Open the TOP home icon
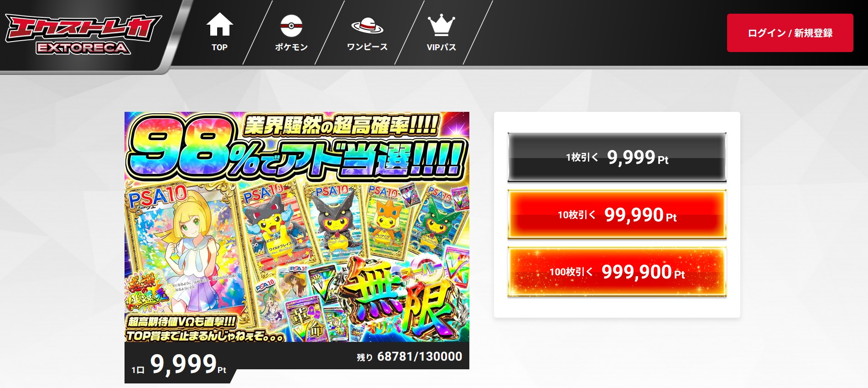 tap(219, 24)
